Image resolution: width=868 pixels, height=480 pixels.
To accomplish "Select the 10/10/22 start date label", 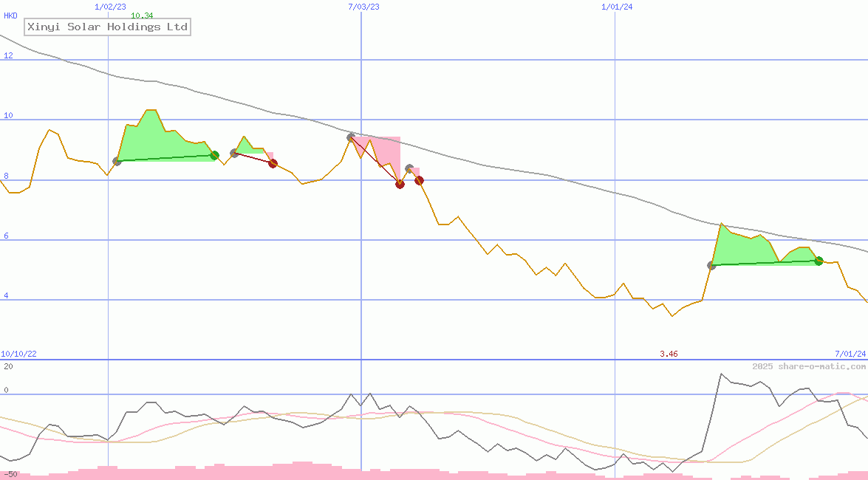I will click(x=18, y=354).
